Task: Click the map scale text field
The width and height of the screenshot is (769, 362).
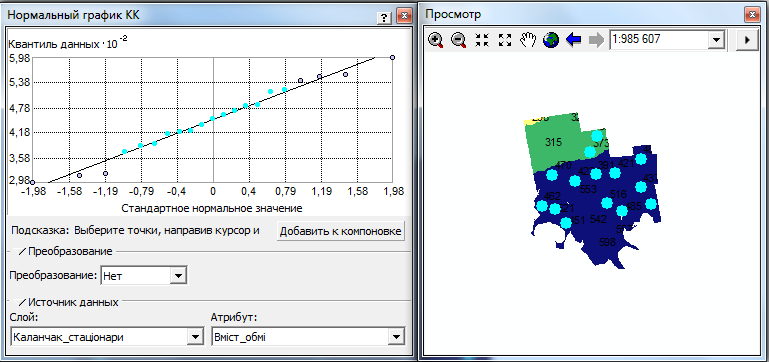Action: [x=659, y=40]
